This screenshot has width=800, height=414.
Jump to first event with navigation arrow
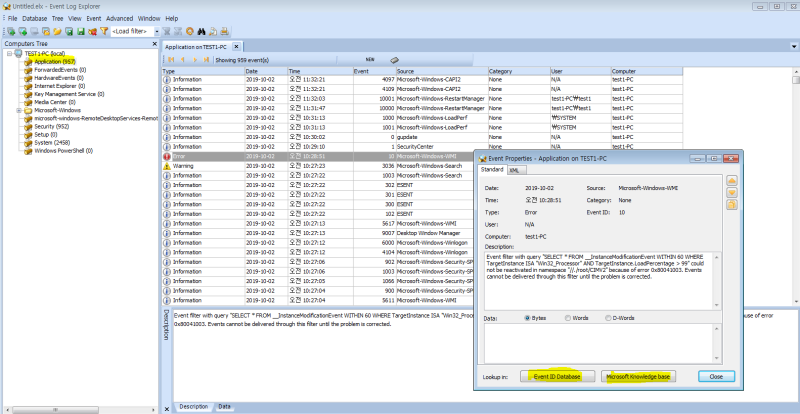(171, 60)
